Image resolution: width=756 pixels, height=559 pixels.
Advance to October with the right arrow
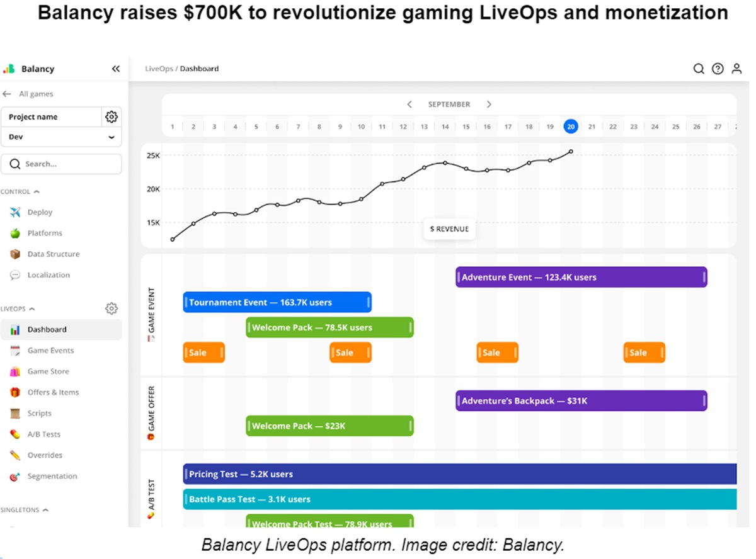pos(489,104)
